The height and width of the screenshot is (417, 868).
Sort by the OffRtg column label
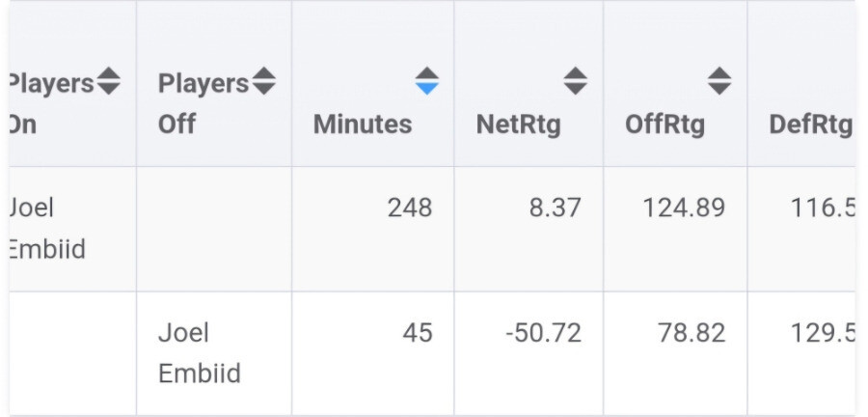[665, 125]
